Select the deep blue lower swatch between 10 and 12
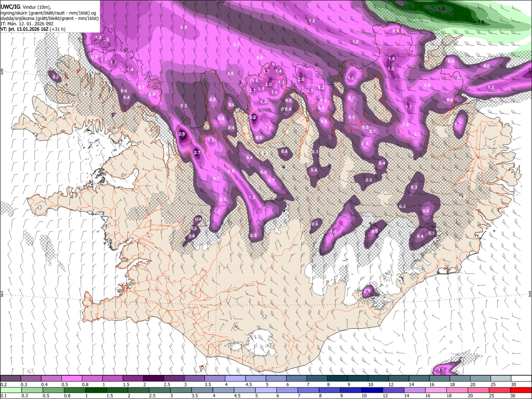The width and height of the screenshot is (532, 399). click(372, 390)
